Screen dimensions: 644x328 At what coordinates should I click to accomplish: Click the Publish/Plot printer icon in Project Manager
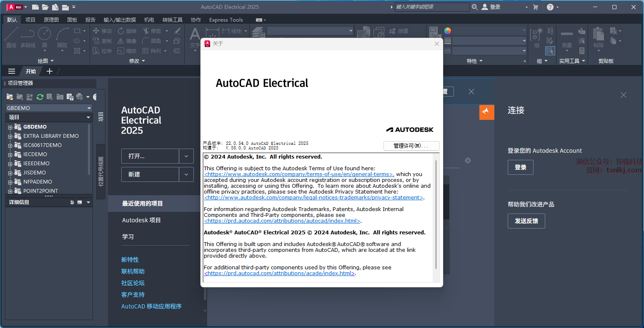[x=80, y=97]
